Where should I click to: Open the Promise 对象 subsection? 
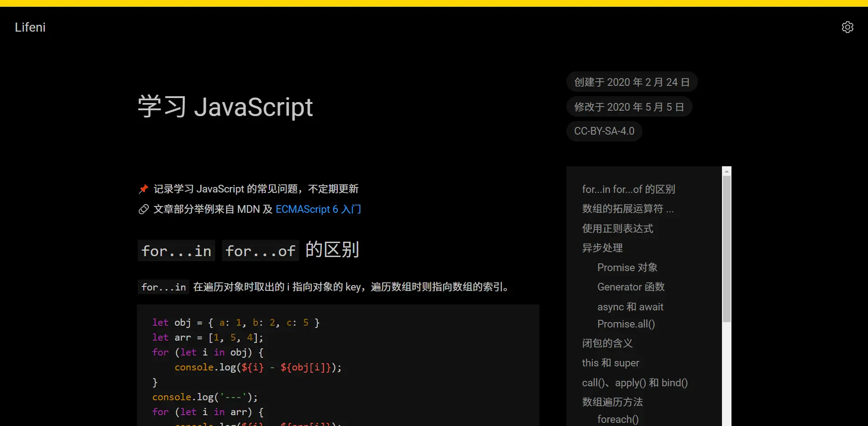tap(627, 267)
